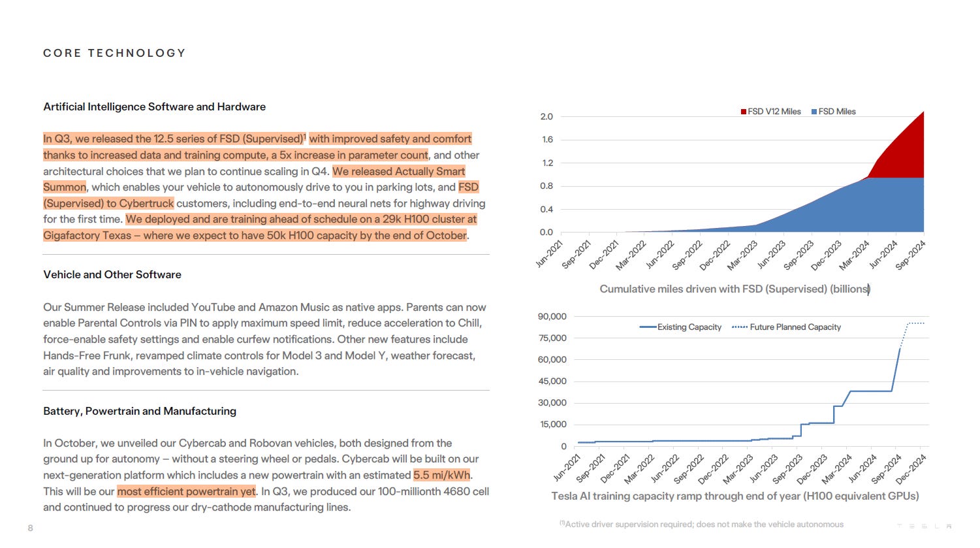
Task: Click the CORE TECHNOLOGY page heading
Action: pos(114,53)
